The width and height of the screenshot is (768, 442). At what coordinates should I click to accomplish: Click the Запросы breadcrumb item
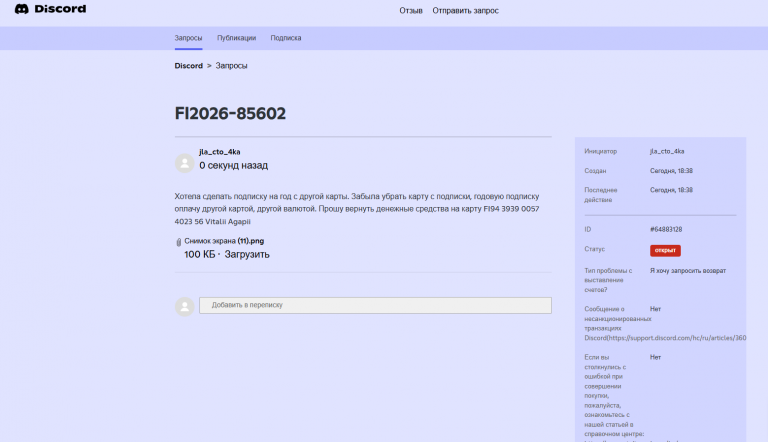pos(231,66)
